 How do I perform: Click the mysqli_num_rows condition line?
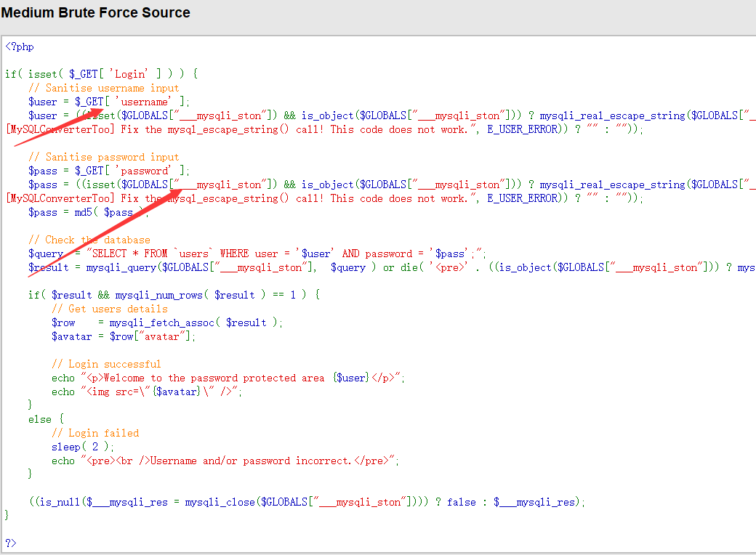[x=174, y=295]
